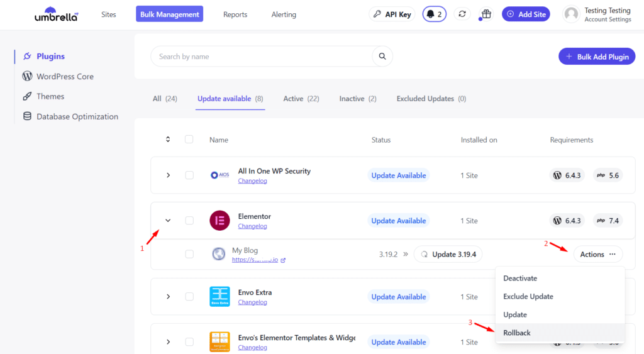Click the user avatar icon
The width and height of the screenshot is (644, 354).
coord(571,14)
